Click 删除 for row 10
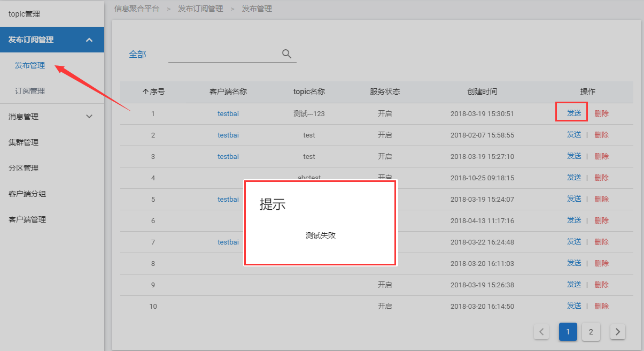The height and width of the screenshot is (351, 644). pos(601,306)
